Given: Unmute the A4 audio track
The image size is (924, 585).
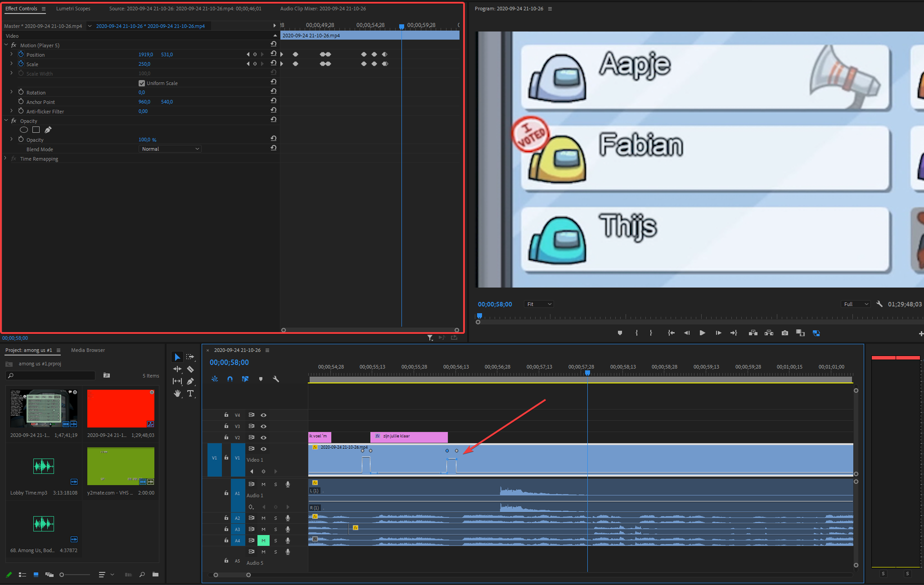Looking at the screenshot, I should point(263,540).
